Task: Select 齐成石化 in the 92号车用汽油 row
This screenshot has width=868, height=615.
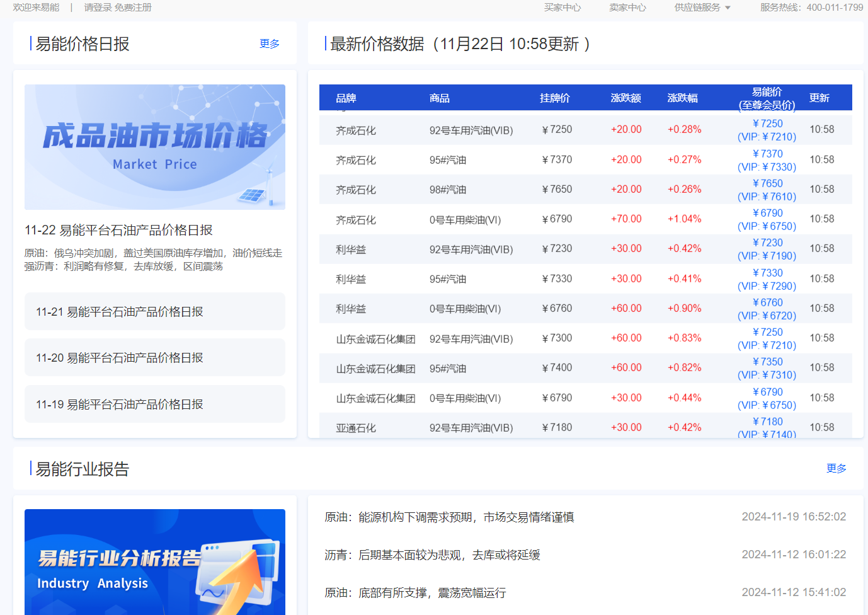Action: point(356,130)
